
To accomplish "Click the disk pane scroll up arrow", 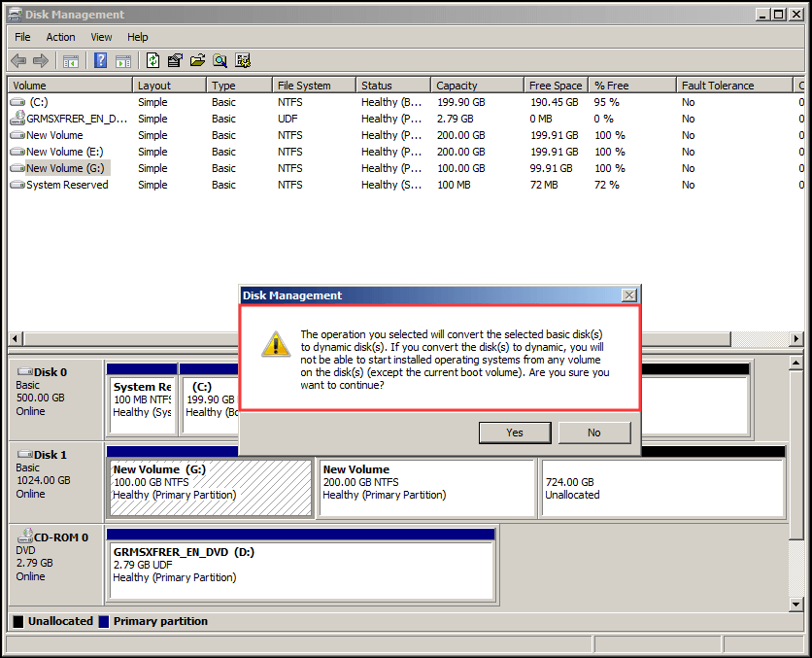I will click(x=795, y=363).
